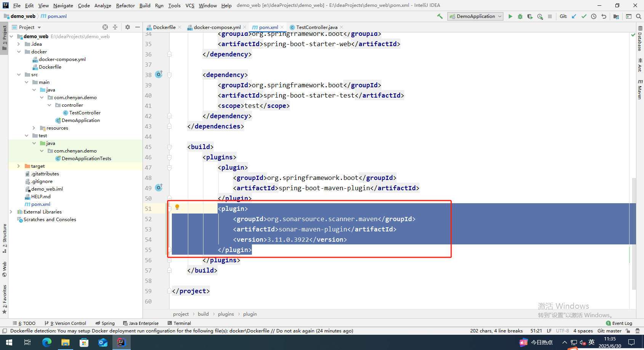Open Project panel settings gear
Viewport: 644px width, 350px height.
click(128, 27)
